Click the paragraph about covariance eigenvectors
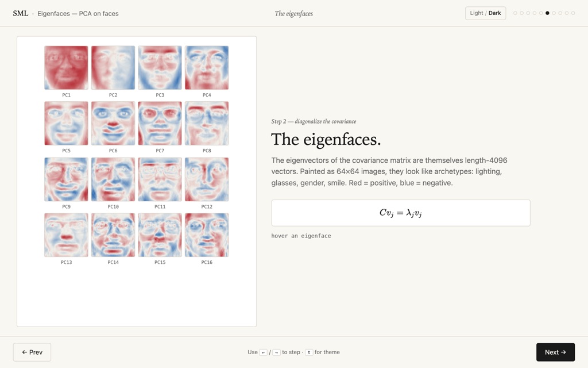 pyautogui.click(x=389, y=171)
